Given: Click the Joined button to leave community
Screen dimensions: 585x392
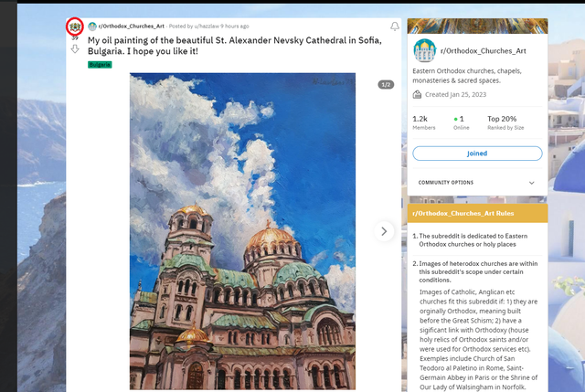Looking at the screenshot, I should pyautogui.click(x=477, y=154).
